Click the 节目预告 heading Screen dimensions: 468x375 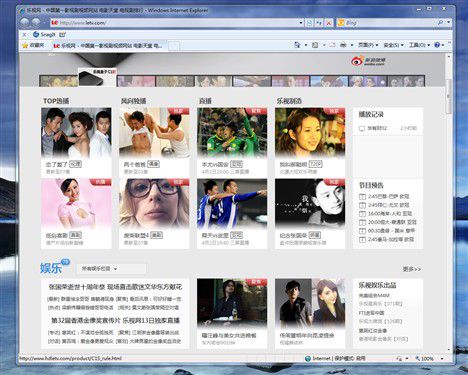point(371,185)
